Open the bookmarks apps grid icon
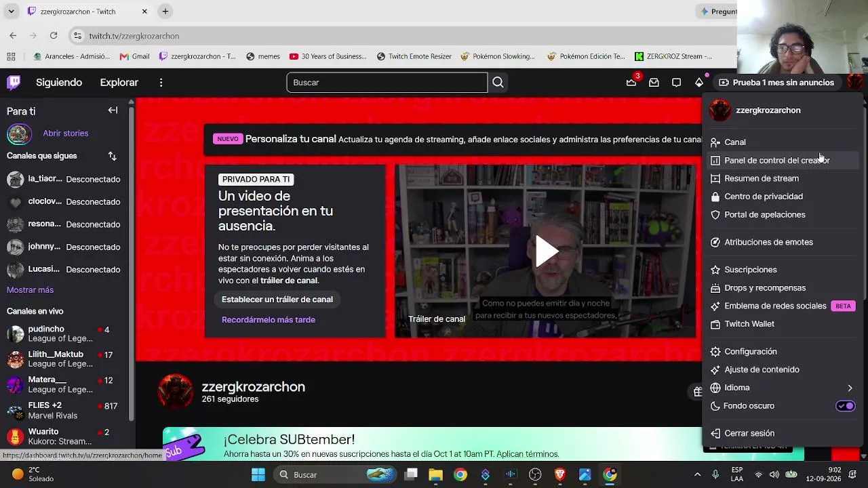 [x=11, y=56]
